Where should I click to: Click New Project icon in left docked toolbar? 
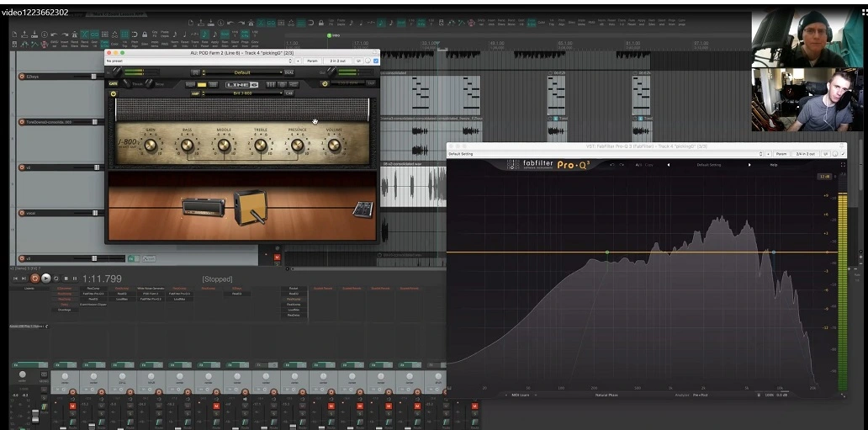(x=15, y=35)
